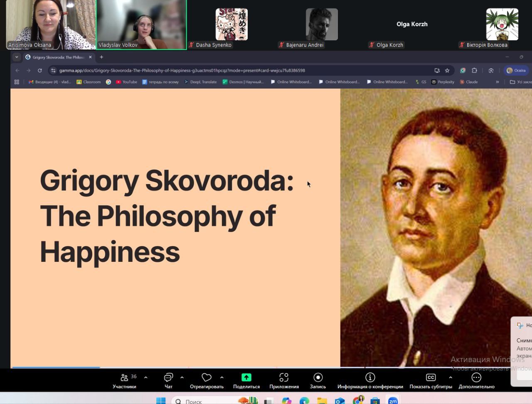Expand the arrow next to React
This screenshot has height=404, width=532.
click(222, 377)
